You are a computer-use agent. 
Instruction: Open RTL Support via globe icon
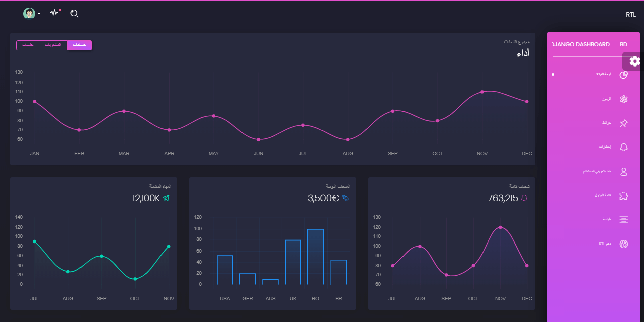point(624,244)
